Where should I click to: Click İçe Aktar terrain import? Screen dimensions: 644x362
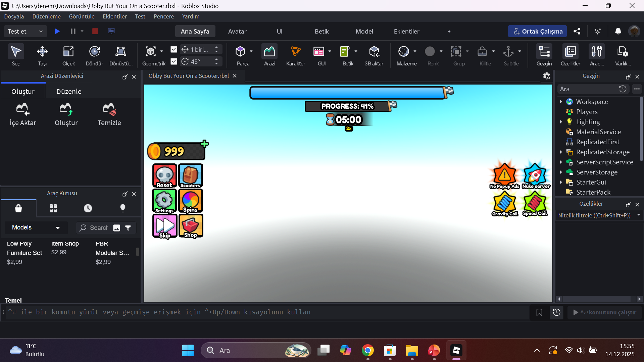23,115
